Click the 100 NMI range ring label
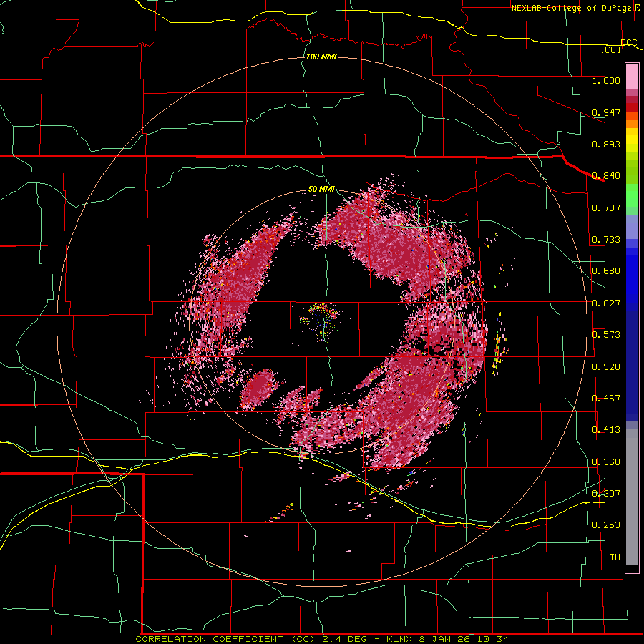This screenshot has width=644, height=644. coord(321,57)
